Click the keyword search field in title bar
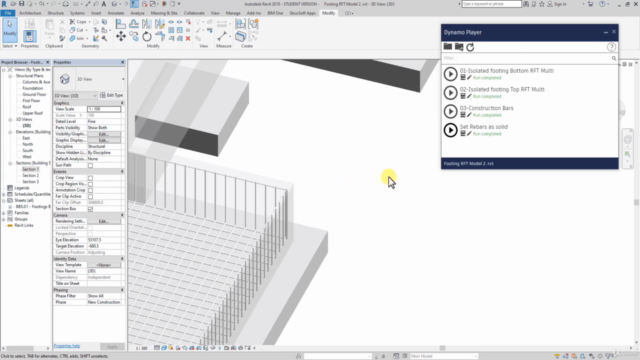The width and height of the screenshot is (640, 360). click(x=491, y=4)
